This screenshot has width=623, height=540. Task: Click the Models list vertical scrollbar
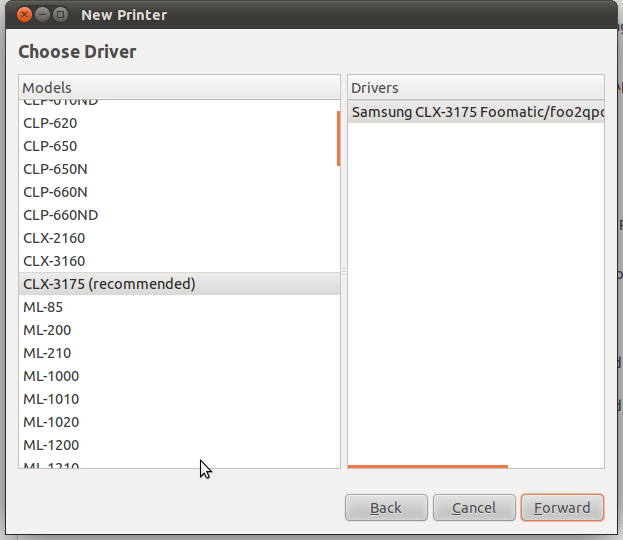[x=339, y=138]
